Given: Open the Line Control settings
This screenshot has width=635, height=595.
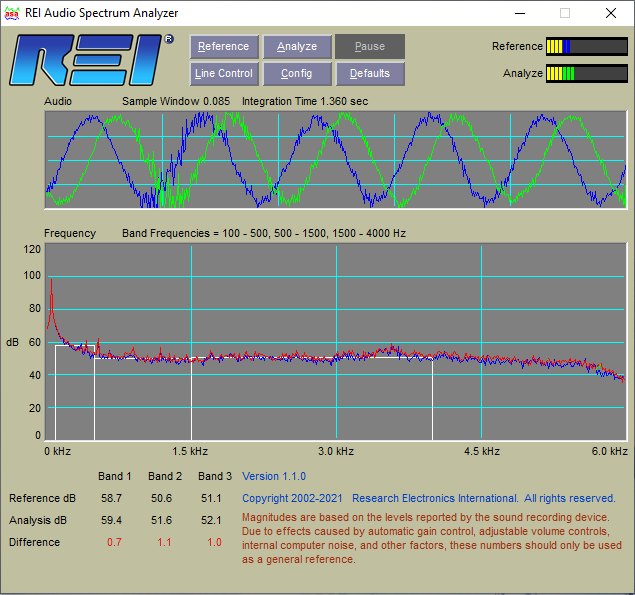Looking at the screenshot, I should point(224,73).
